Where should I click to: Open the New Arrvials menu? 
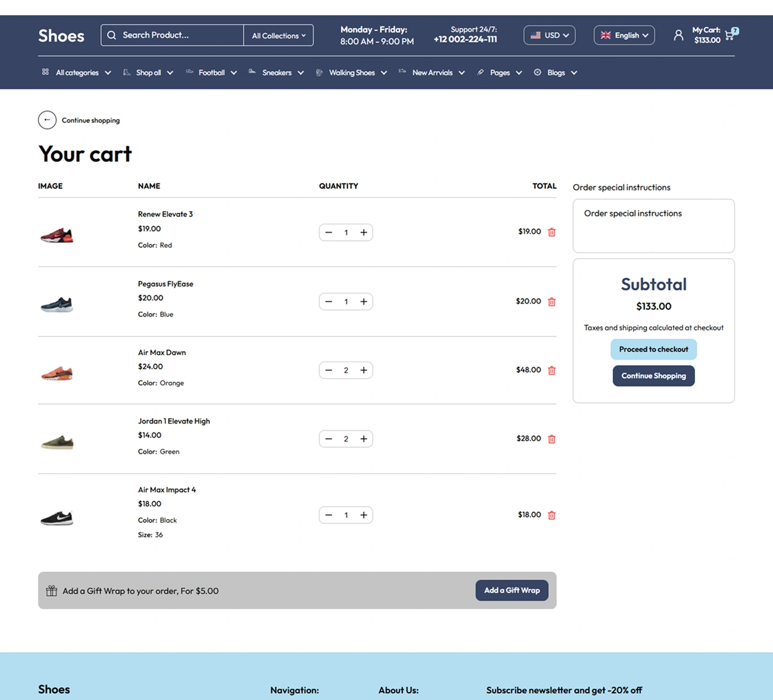432,72
